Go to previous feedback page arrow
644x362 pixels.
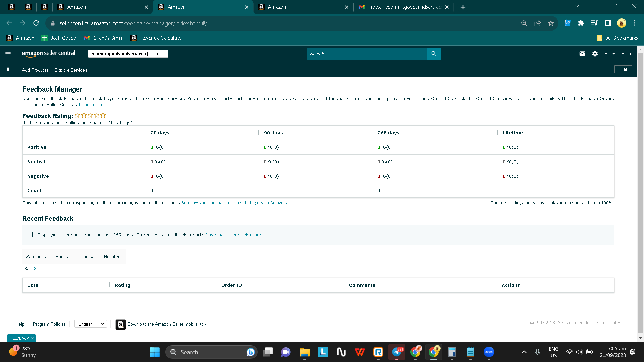point(26,268)
